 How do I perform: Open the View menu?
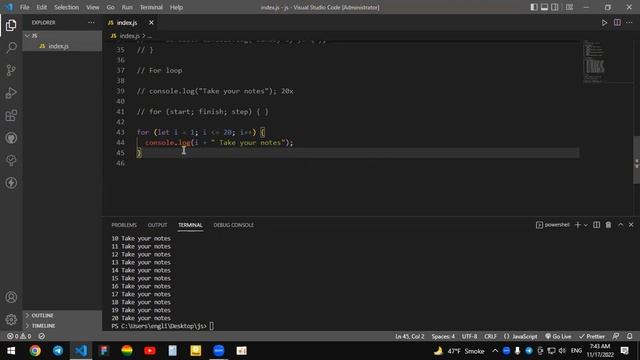(93, 7)
